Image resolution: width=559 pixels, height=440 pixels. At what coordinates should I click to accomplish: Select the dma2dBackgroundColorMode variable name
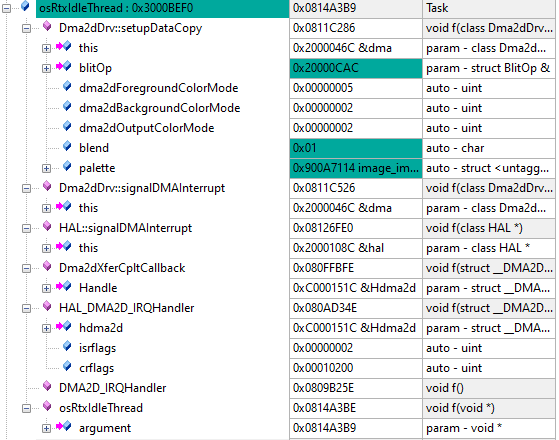[160, 108]
